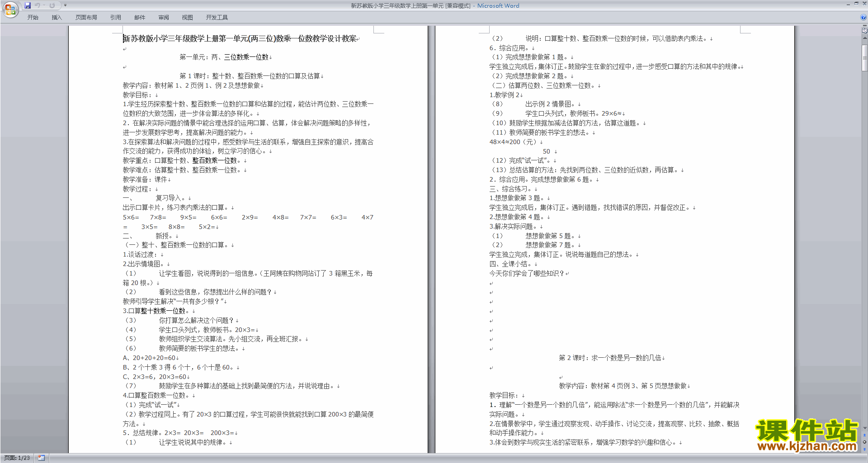Open the 视图 ribbon tab
This screenshot has width=868, height=463.
coord(187,18)
